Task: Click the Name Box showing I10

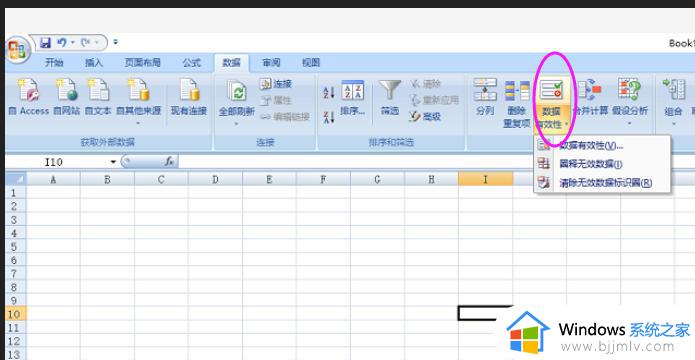Action: pos(57,162)
